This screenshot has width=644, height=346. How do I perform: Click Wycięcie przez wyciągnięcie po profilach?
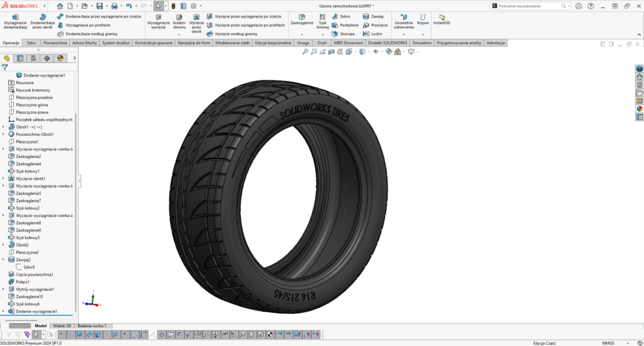click(x=246, y=25)
